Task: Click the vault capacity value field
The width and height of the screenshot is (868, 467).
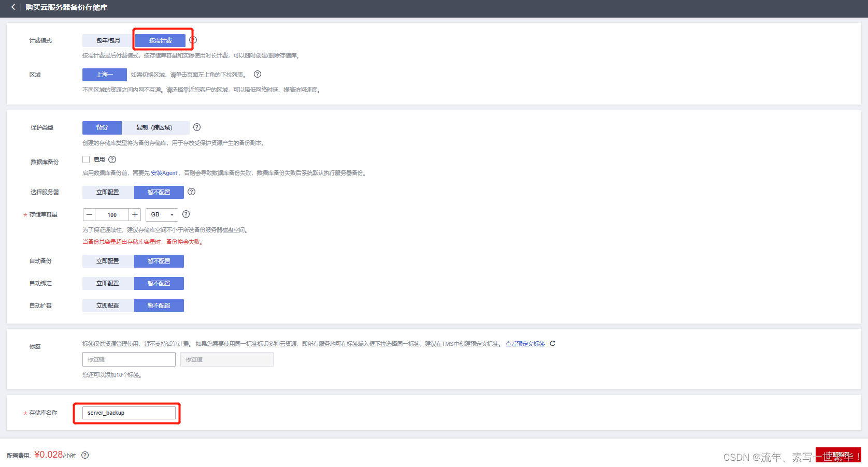Action: [x=112, y=214]
